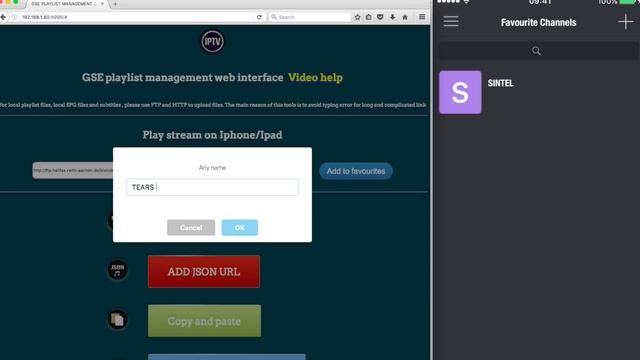Viewport: 640px width, 360px height.
Task: Focus the name field containing TEARS
Action: pos(212,187)
